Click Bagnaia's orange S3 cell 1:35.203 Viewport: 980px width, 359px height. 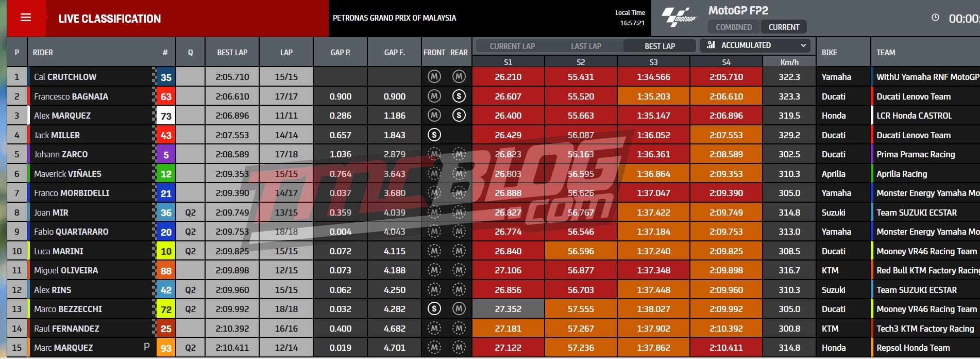coord(653,96)
